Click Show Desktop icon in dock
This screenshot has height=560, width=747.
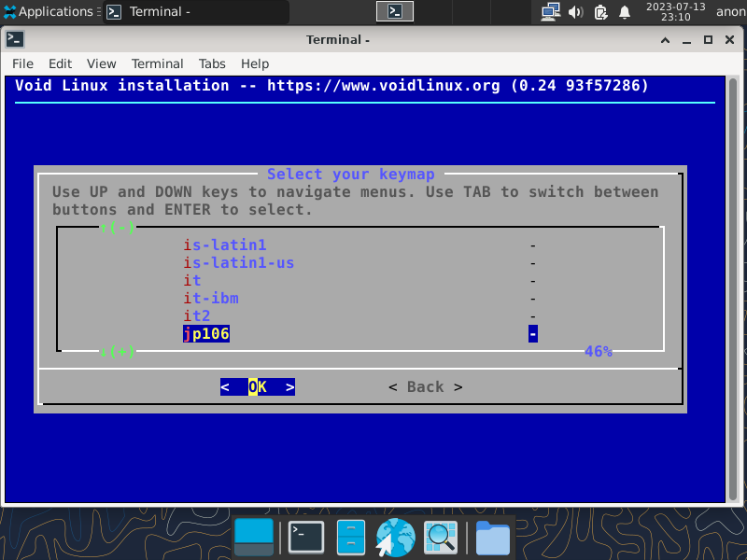click(x=254, y=538)
